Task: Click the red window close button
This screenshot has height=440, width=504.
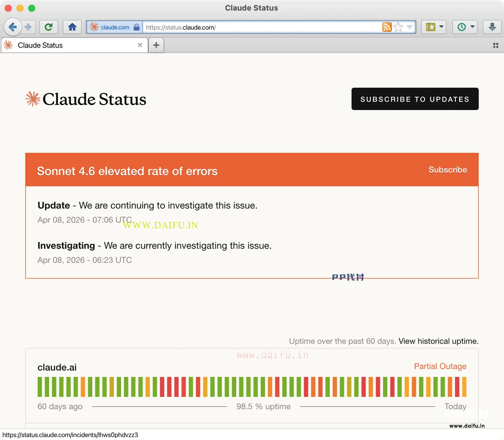Action: 8,8
